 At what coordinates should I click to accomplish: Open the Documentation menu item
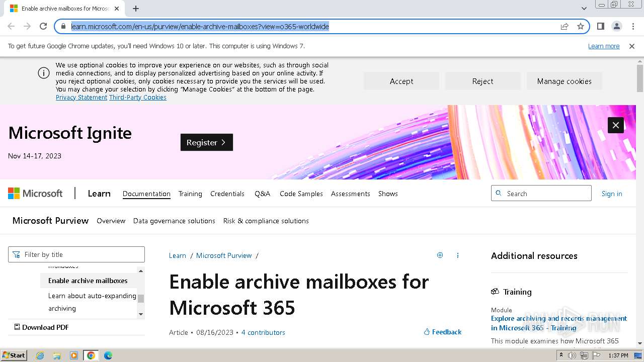click(x=146, y=194)
